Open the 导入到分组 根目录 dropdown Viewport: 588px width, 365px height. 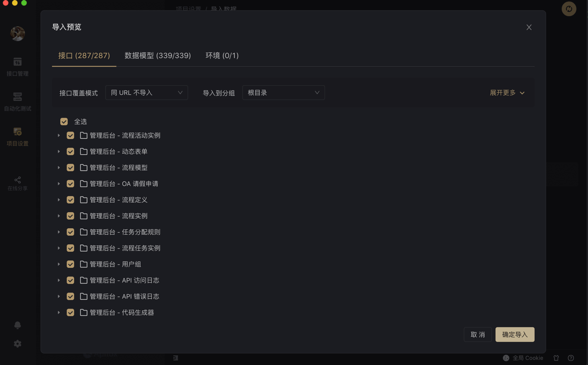pos(283,93)
